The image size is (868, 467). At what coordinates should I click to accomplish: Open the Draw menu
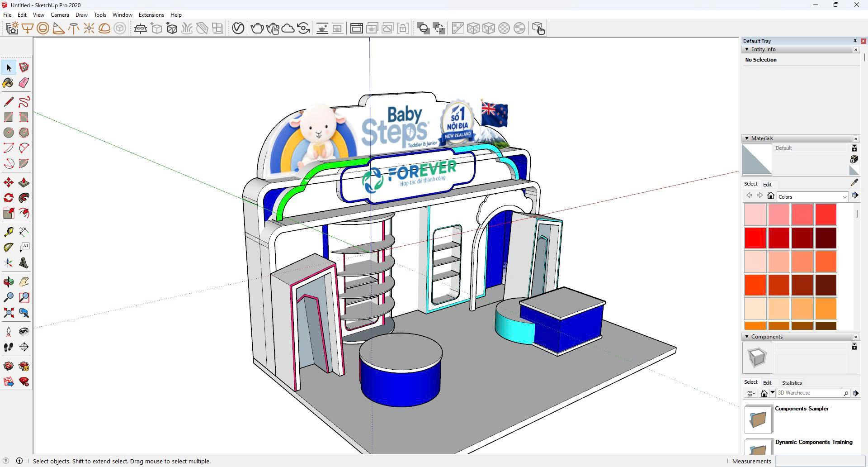click(x=81, y=15)
